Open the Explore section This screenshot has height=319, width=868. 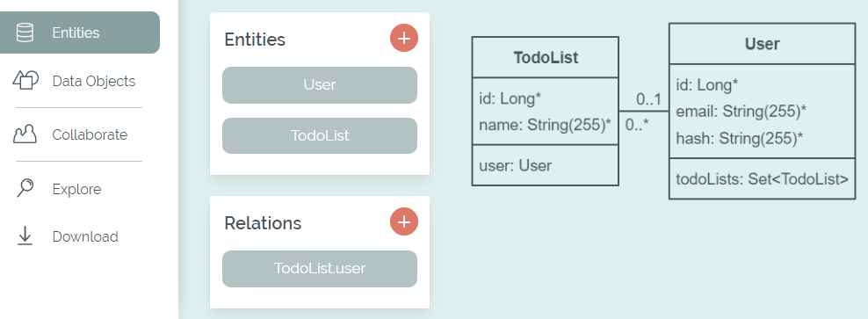click(77, 189)
